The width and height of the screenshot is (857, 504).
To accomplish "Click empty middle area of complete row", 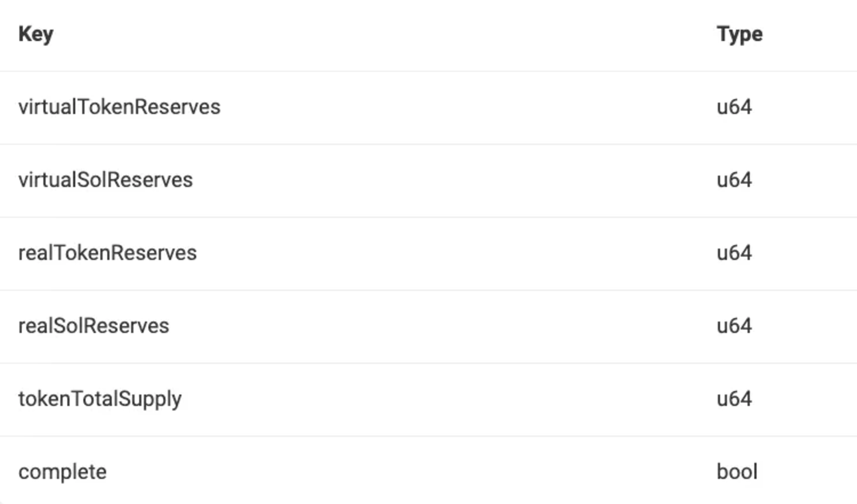I will click(x=456, y=472).
